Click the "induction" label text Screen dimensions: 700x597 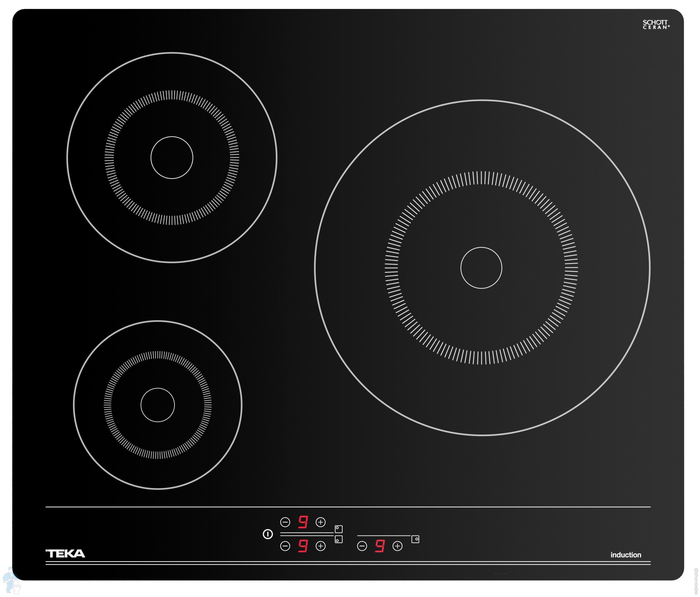[626, 555]
